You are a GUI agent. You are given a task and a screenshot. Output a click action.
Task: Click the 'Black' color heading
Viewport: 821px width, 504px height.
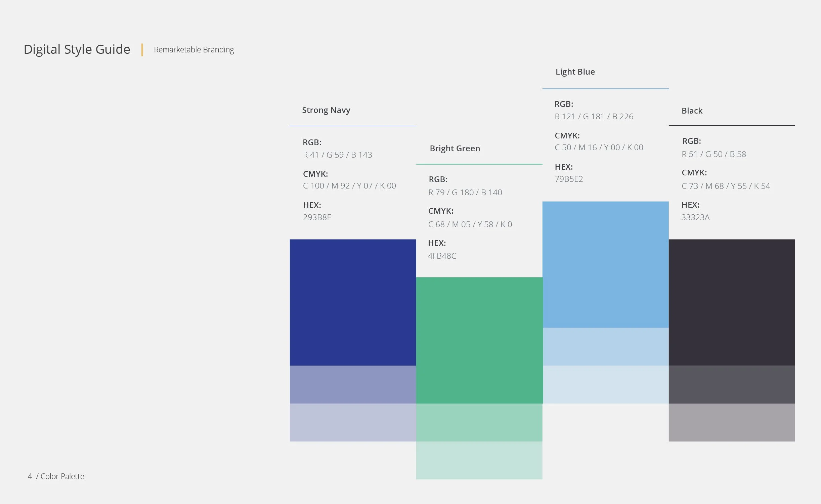click(x=692, y=111)
